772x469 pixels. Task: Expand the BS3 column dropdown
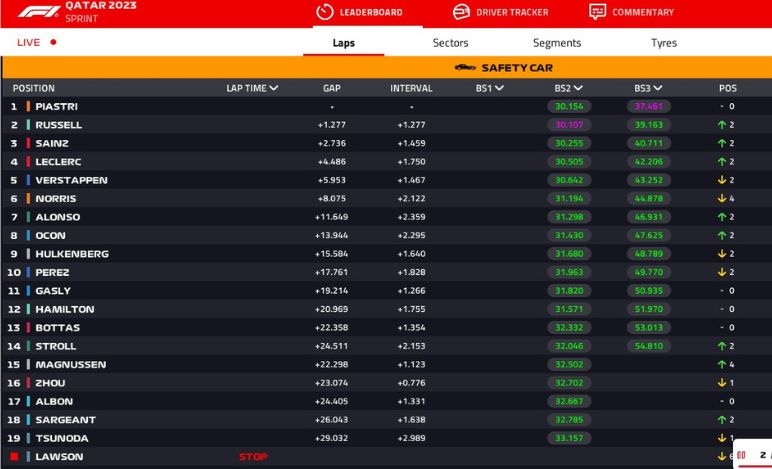click(657, 88)
